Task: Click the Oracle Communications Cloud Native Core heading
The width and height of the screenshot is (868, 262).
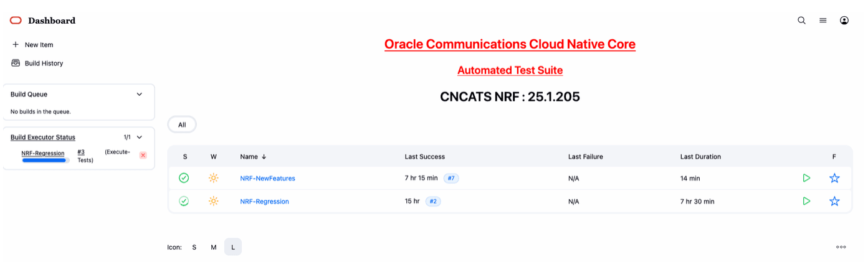Action: [510, 44]
